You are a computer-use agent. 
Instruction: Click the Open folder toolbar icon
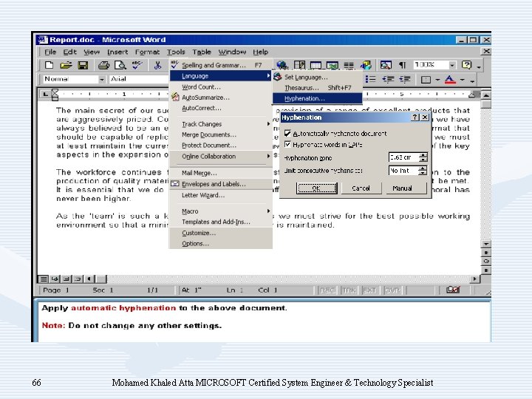point(66,65)
